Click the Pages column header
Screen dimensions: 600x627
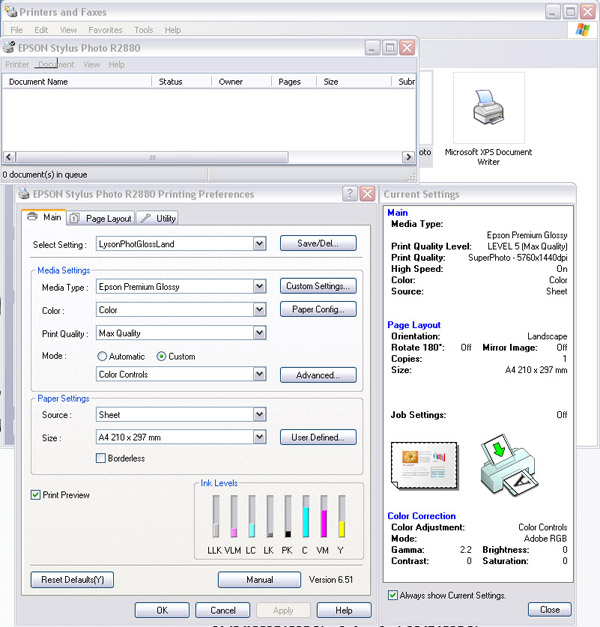[x=294, y=82]
